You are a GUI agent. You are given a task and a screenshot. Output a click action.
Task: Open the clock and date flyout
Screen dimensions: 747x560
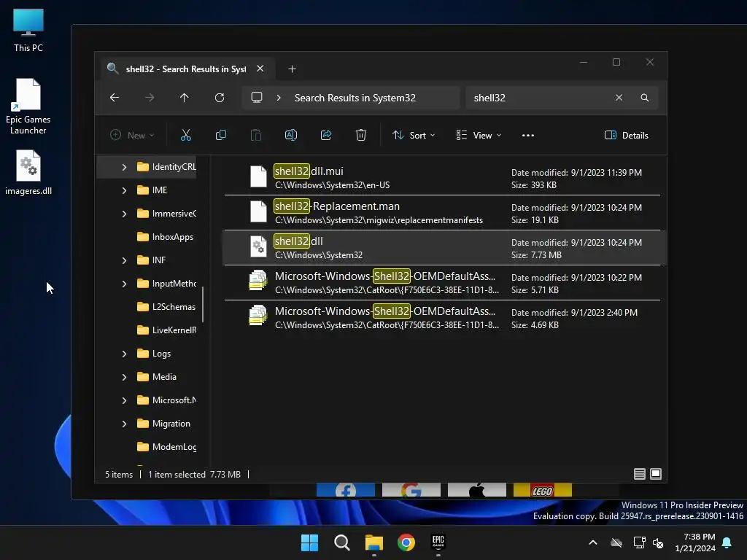695,542
